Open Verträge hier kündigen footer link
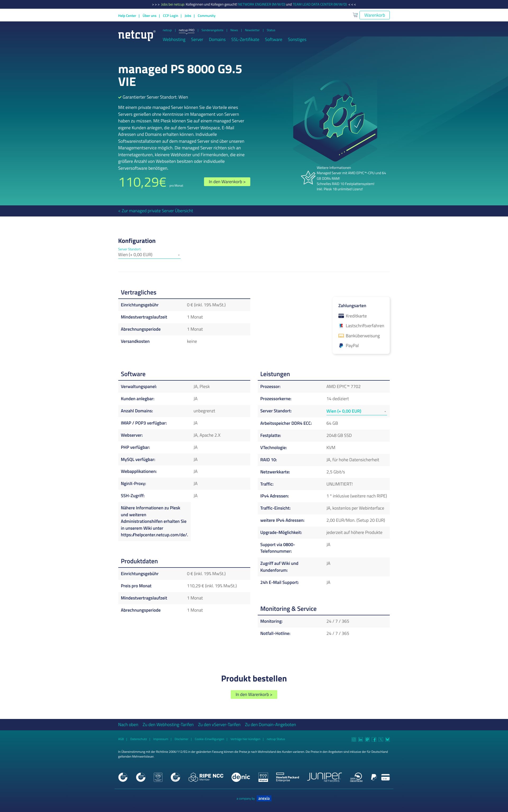Screen dimensions: 508x812 (x=245, y=739)
